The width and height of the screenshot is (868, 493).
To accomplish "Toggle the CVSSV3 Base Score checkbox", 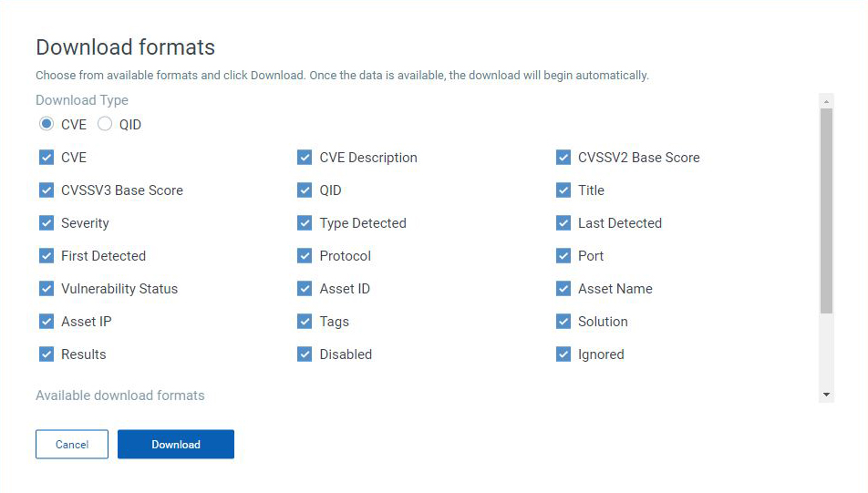I will (x=46, y=190).
